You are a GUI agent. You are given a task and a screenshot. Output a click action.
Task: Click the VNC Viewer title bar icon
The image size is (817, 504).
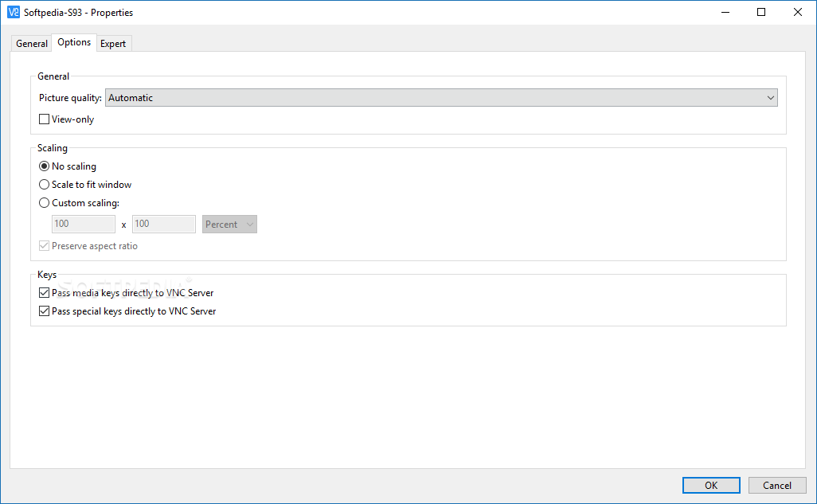click(13, 12)
